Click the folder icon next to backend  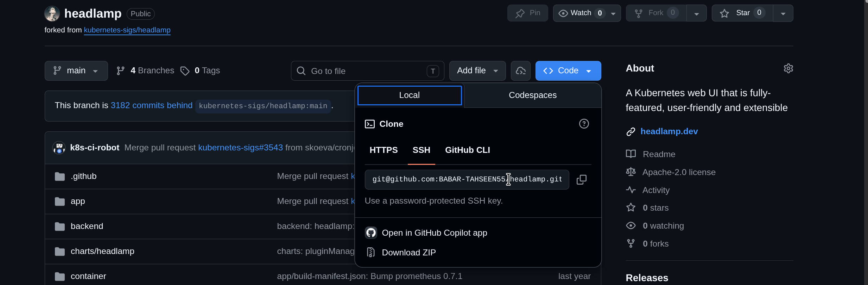60,227
